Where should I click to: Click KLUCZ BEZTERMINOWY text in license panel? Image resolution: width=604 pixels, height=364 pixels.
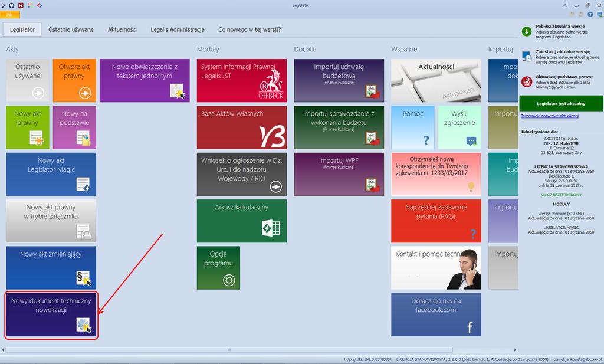[x=562, y=195]
